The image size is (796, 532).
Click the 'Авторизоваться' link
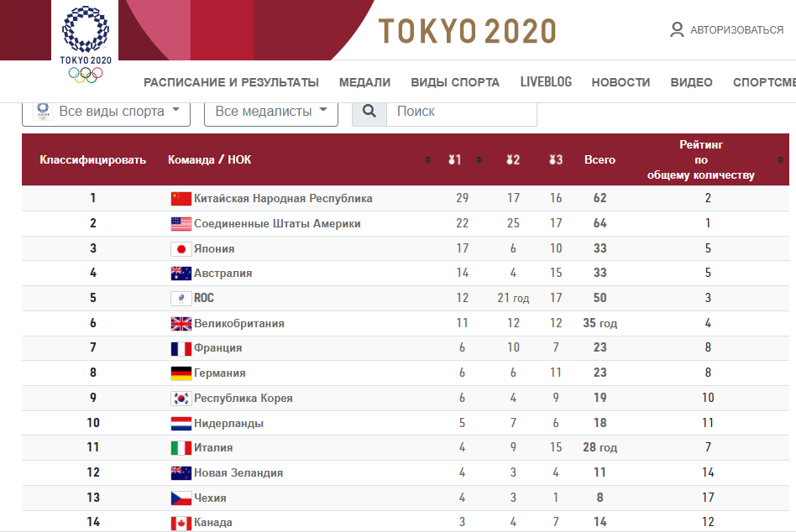coord(736,30)
